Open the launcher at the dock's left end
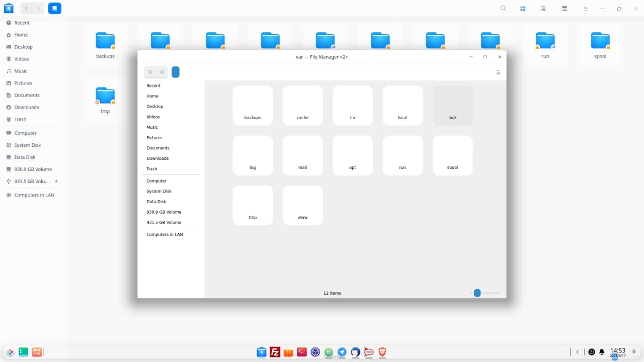 coord(10,352)
